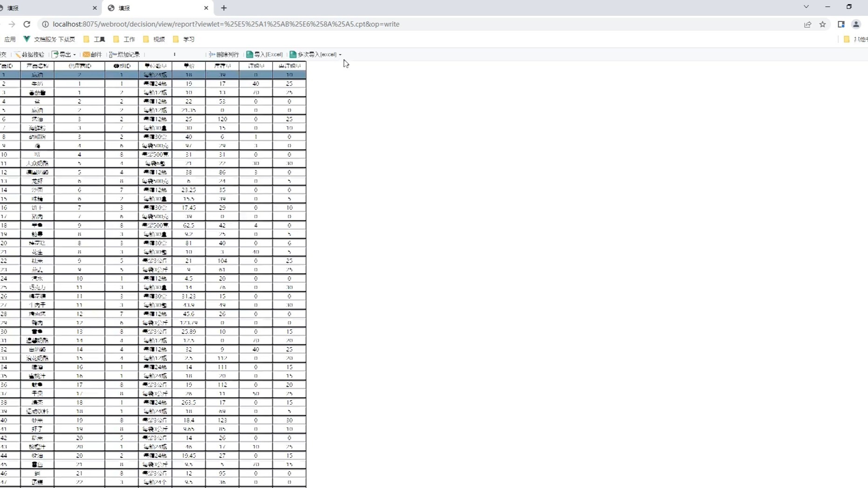
Task: Open the tab search chevron
Action: click(x=806, y=7)
